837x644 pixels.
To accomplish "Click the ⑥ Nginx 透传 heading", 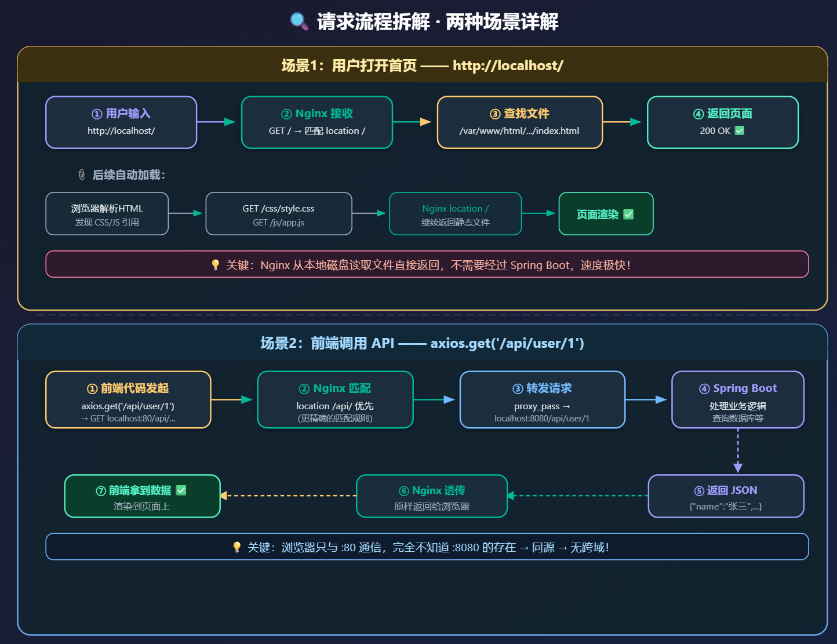I will pos(432,490).
